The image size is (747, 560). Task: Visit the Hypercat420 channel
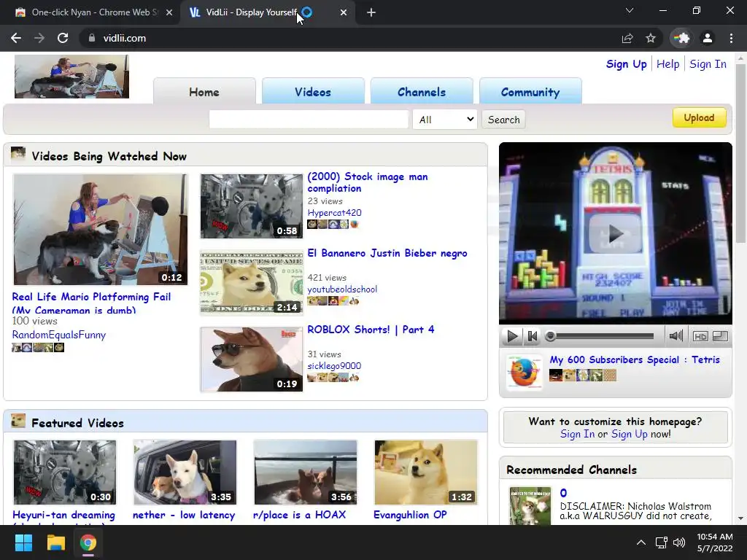click(x=334, y=213)
